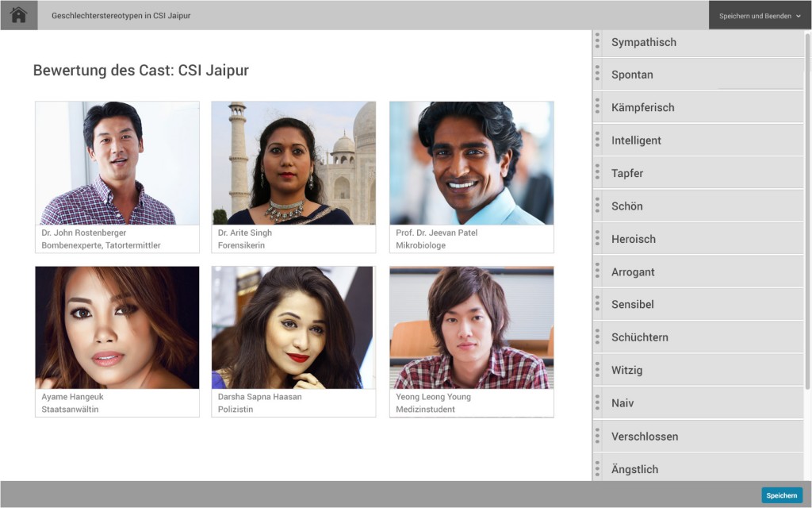Click the name Dr. Arite Singh

pyautogui.click(x=244, y=233)
